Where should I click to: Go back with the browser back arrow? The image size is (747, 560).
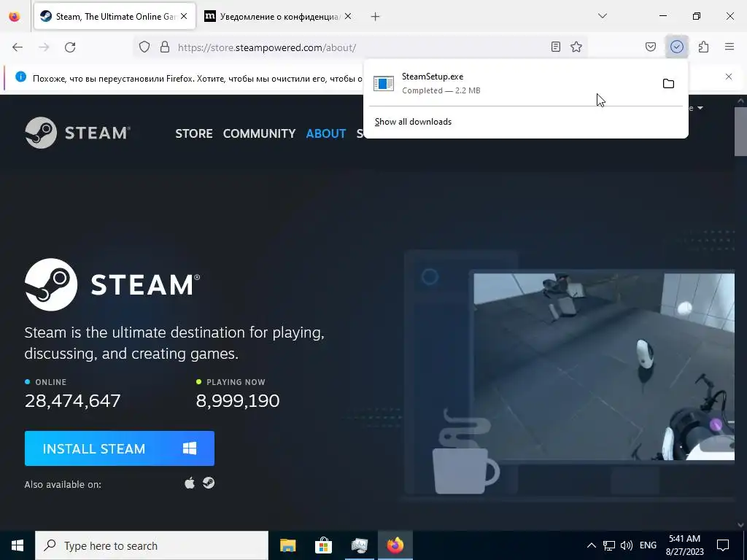[x=18, y=47]
